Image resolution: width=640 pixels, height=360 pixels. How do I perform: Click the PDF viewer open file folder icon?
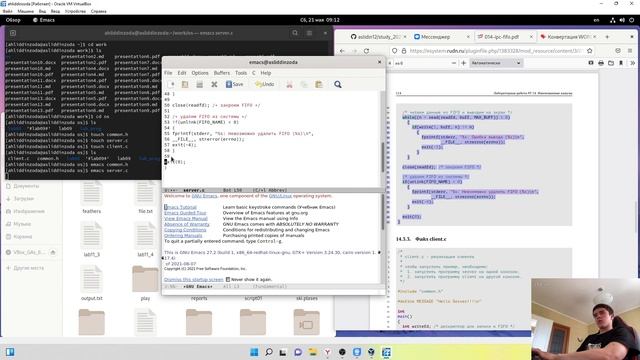[611, 63]
